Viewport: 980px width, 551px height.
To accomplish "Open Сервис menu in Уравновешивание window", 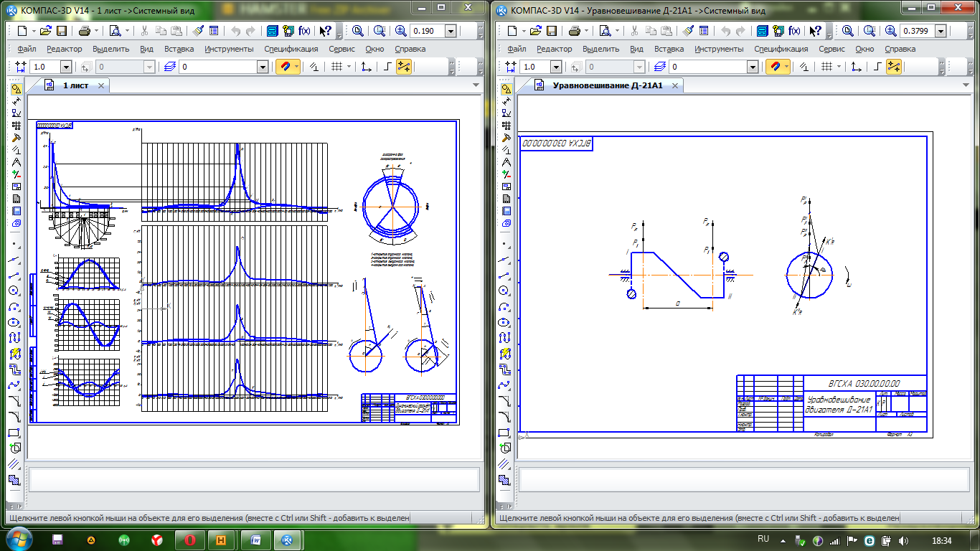I will click(x=832, y=49).
